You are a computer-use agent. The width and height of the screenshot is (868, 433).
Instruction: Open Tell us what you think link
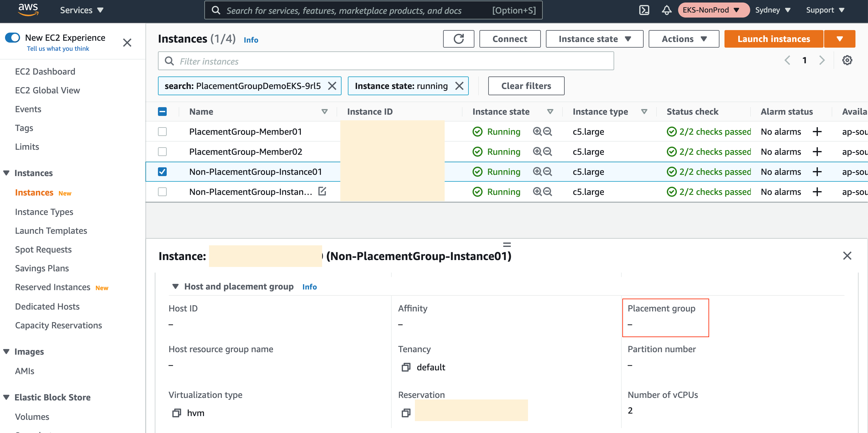coord(58,49)
